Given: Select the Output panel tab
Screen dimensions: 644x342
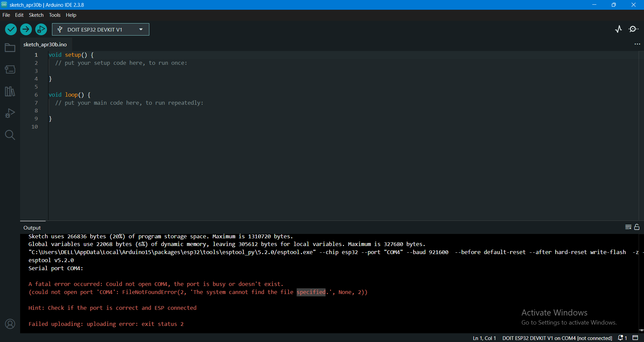Looking at the screenshot, I should click(32, 228).
